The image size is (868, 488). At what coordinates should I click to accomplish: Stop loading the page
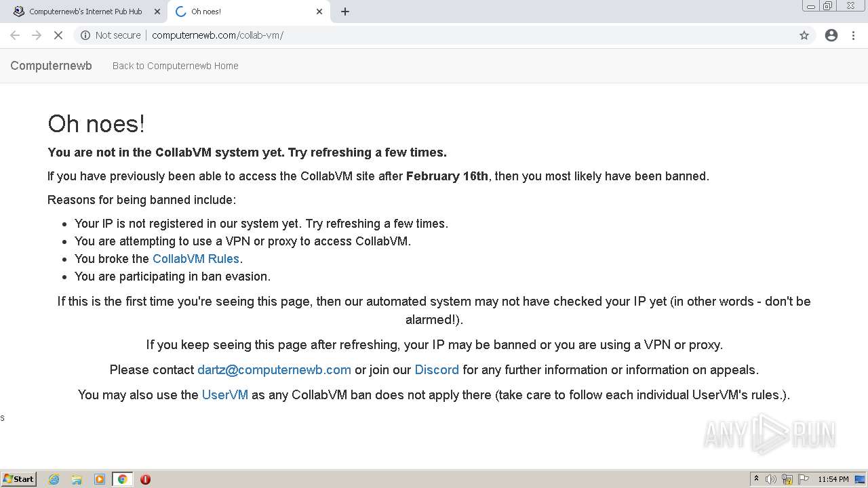[x=58, y=35]
